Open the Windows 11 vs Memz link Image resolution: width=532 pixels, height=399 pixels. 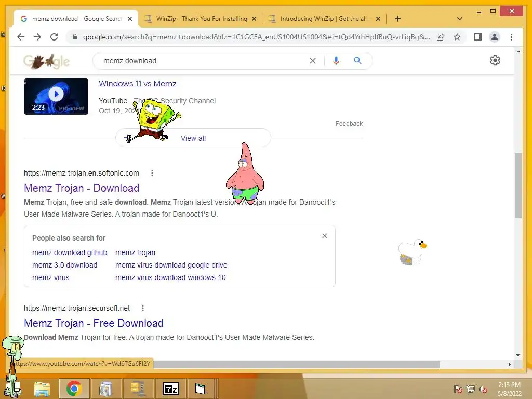[137, 84]
